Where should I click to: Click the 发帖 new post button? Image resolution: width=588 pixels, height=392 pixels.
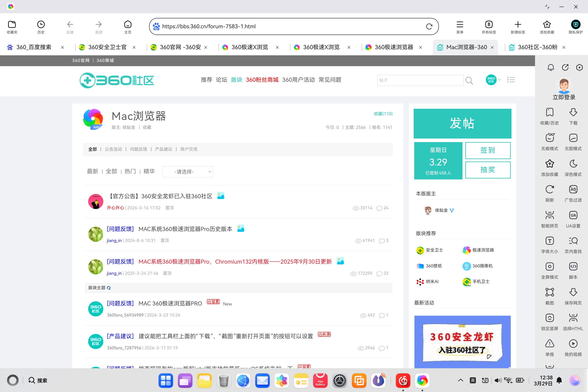tap(462, 123)
